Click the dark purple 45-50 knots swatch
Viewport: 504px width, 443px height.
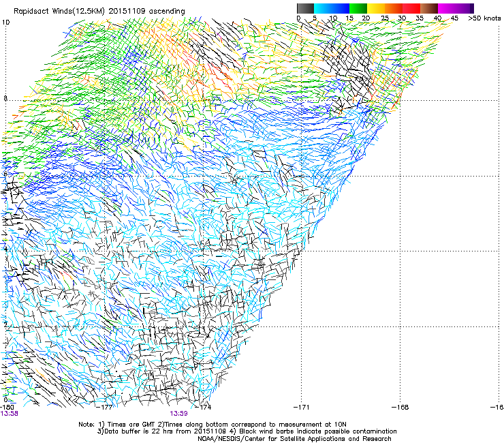(464, 8)
